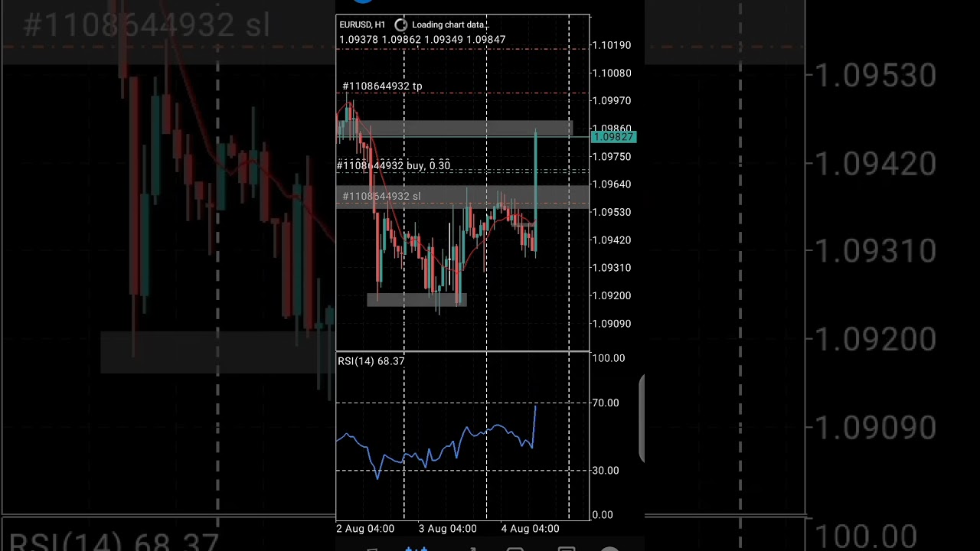Tap the 2 Aug 04:00 time axis label
Screen dimensions: 980x551
pyautogui.click(x=365, y=529)
